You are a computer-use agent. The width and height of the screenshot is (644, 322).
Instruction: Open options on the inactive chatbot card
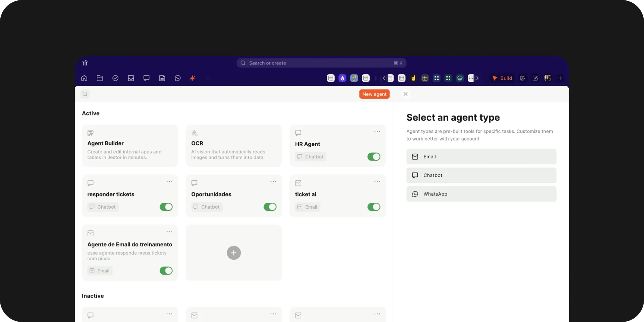click(x=169, y=314)
